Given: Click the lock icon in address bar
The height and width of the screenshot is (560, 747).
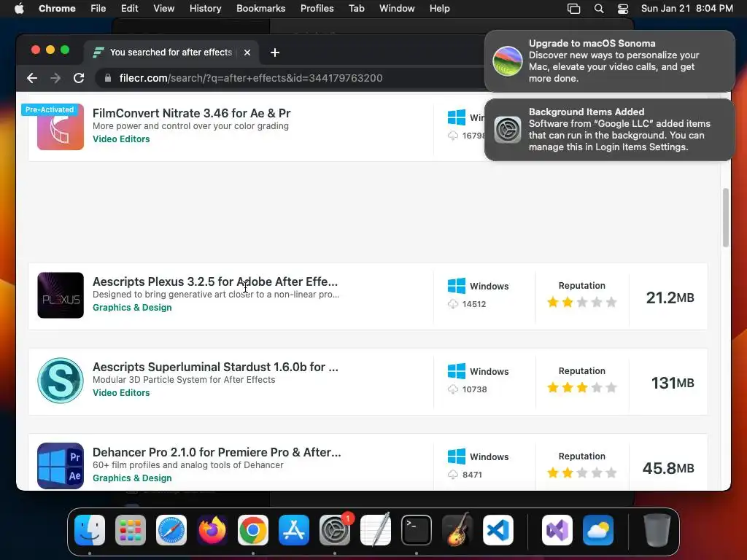Looking at the screenshot, I should point(108,78).
